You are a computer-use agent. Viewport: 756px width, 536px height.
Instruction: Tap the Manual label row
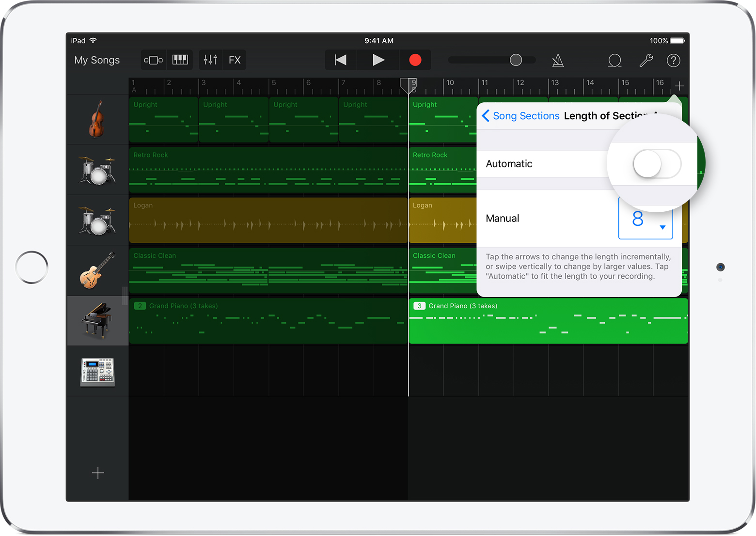(579, 219)
